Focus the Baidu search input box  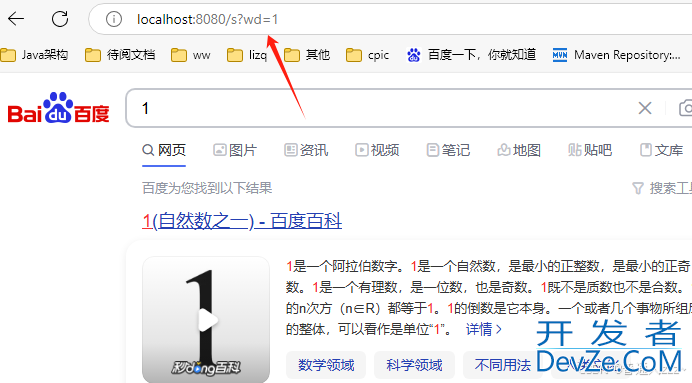[x=380, y=108]
